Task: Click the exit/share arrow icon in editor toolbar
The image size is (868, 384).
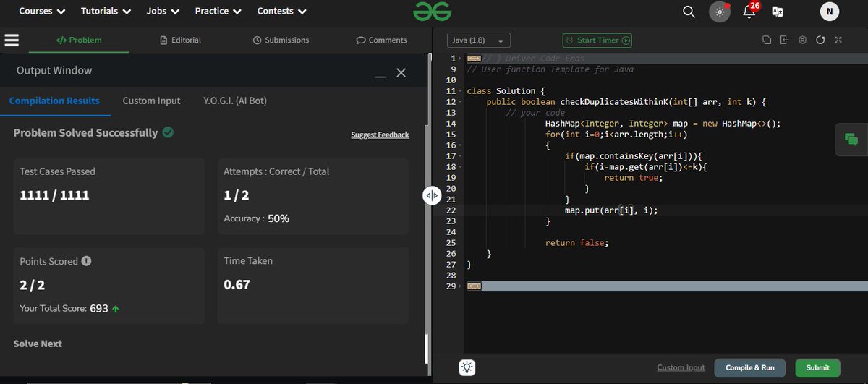Action: click(784, 40)
